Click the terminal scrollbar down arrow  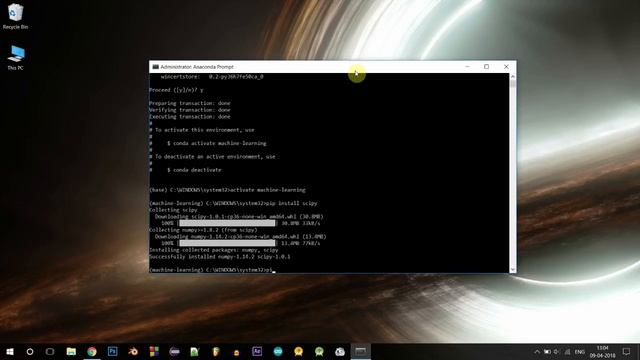(x=513, y=269)
